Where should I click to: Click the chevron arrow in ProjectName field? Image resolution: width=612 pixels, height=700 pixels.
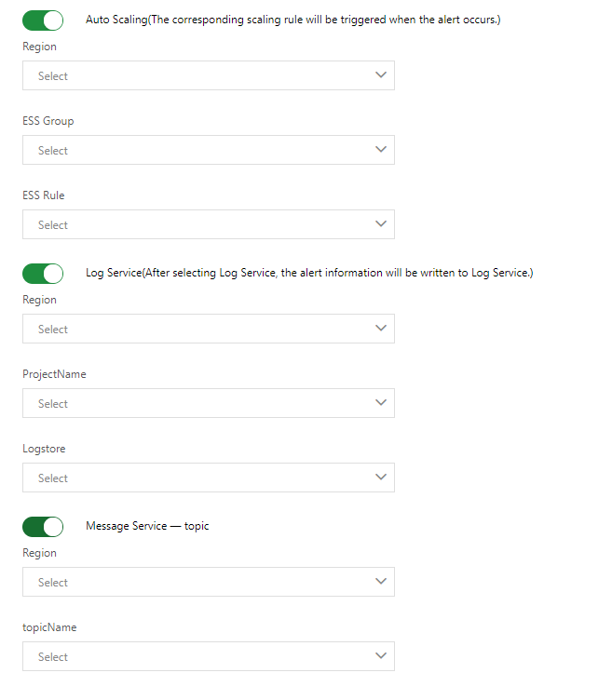click(x=380, y=402)
